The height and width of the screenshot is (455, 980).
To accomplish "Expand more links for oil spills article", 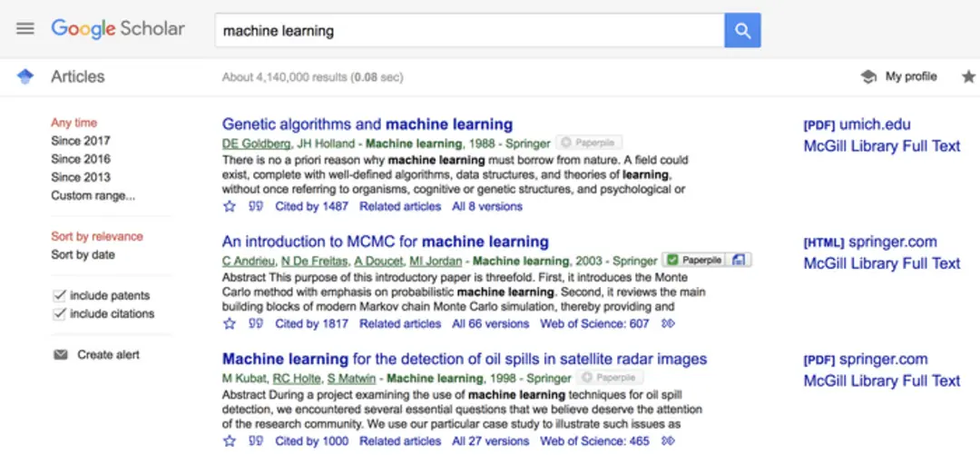I will (x=668, y=441).
